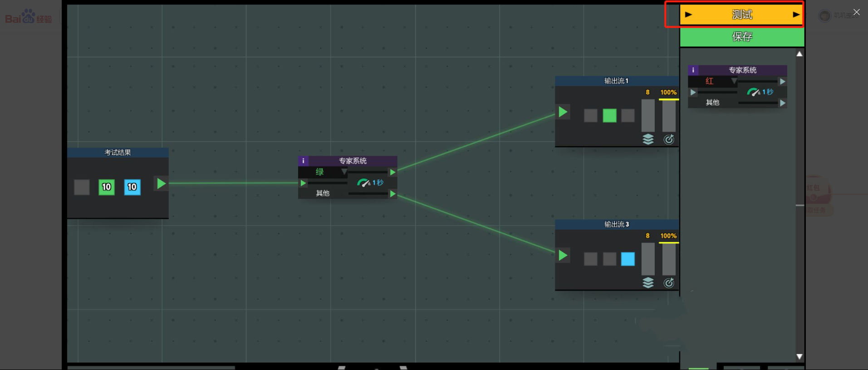Click 其他 output arrow of sidebar 专家系统
Screen dimensions: 868x370
pos(783,103)
